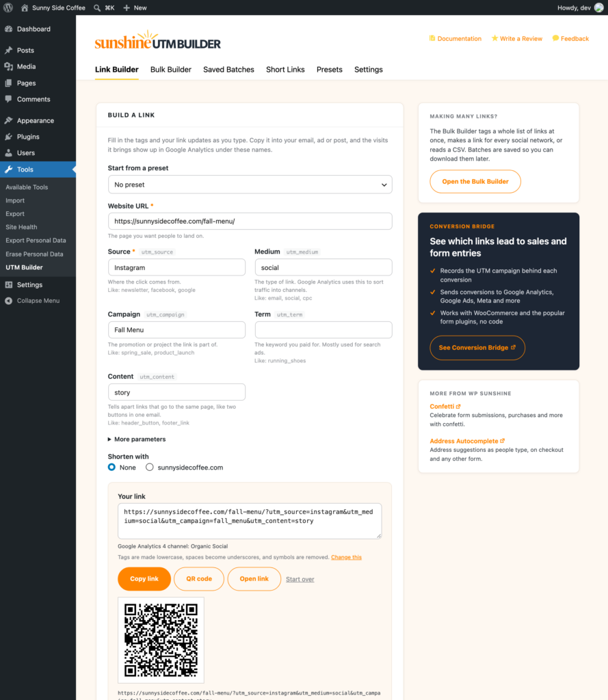The height and width of the screenshot is (700, 608).
Task: Open the Short Links tab
Action: pyautogui.click(x=285, y=70)
